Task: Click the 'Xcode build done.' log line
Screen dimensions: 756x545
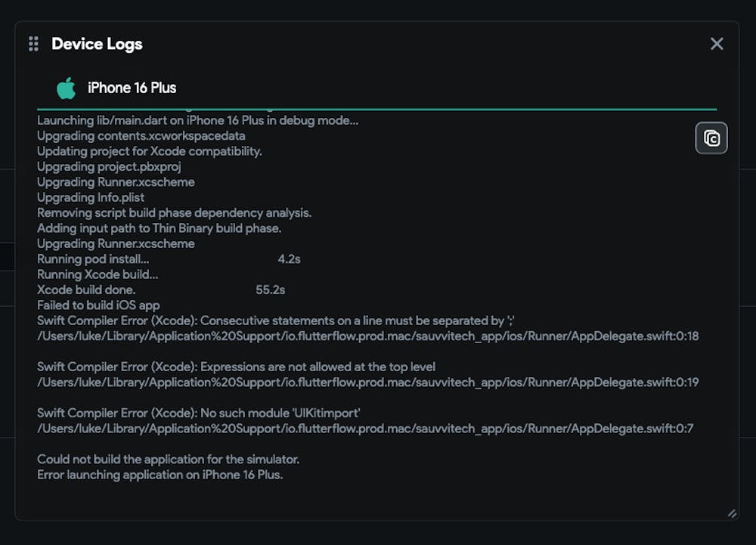Action: coord(86,290)
